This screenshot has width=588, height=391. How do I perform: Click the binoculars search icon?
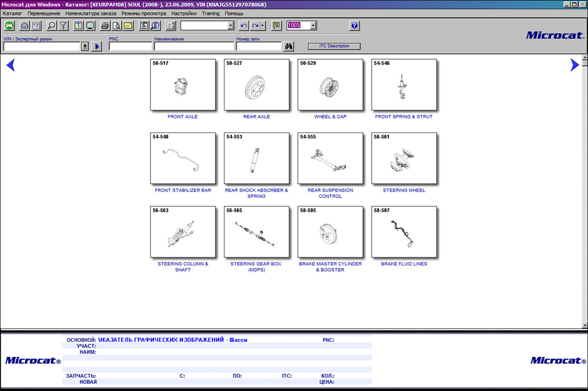(289, 46)
